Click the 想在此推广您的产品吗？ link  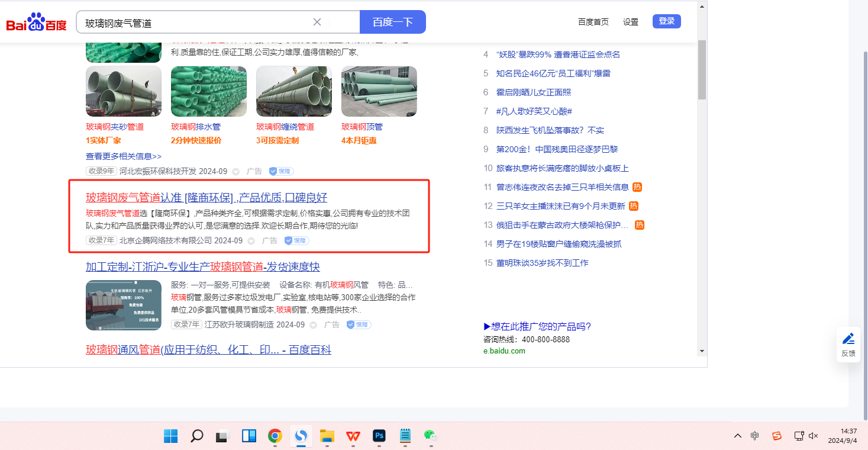[537, 327]
